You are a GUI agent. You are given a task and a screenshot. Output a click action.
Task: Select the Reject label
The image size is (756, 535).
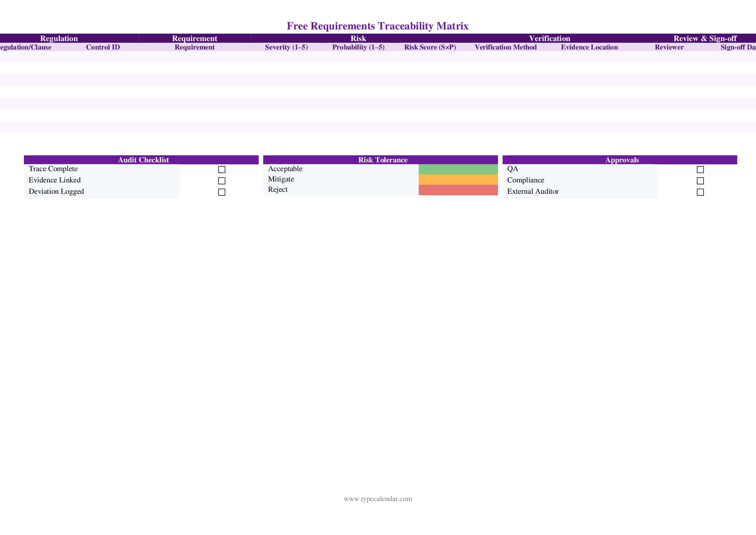tap(277, 190)
